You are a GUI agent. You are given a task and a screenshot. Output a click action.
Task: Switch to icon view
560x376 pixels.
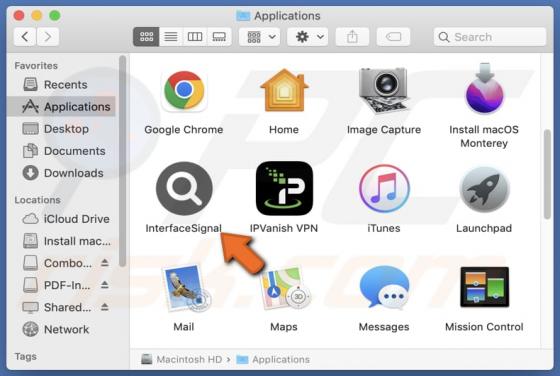point(146,37)
